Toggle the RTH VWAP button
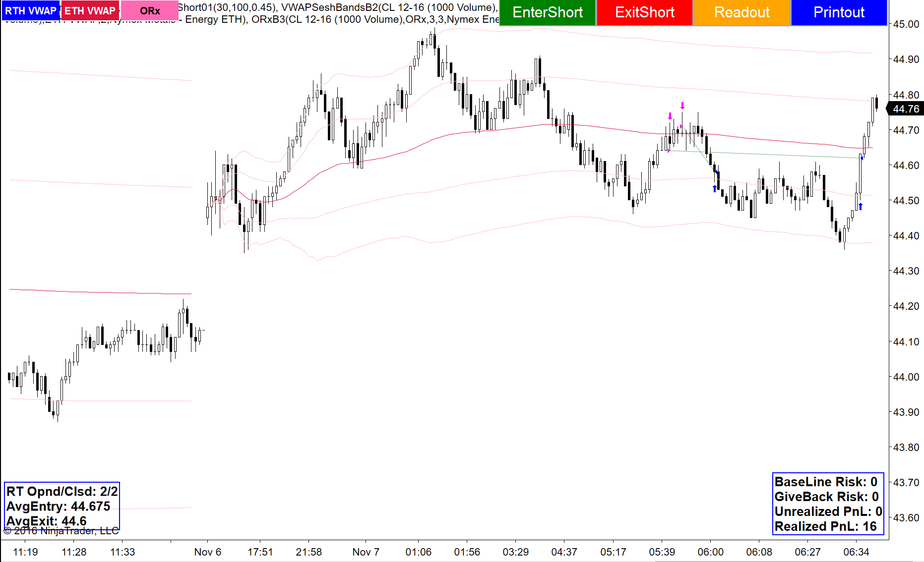This screenshot has width=924, height=562. [31, 11]
